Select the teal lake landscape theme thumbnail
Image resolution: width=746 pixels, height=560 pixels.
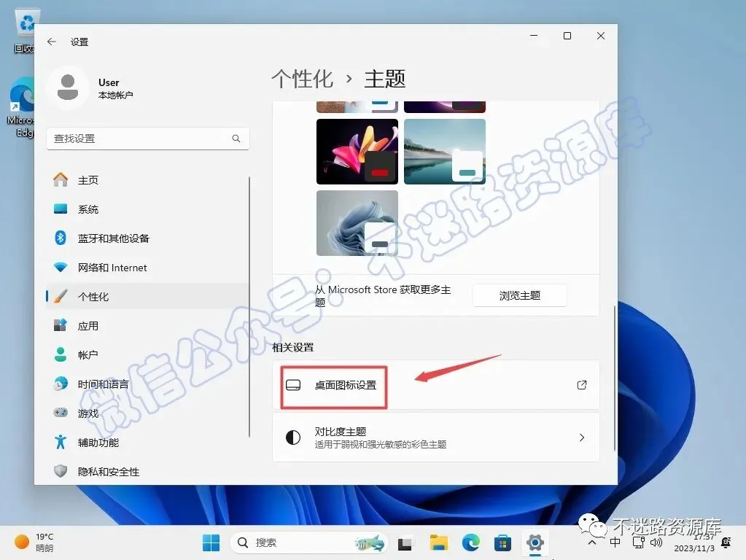445,151
